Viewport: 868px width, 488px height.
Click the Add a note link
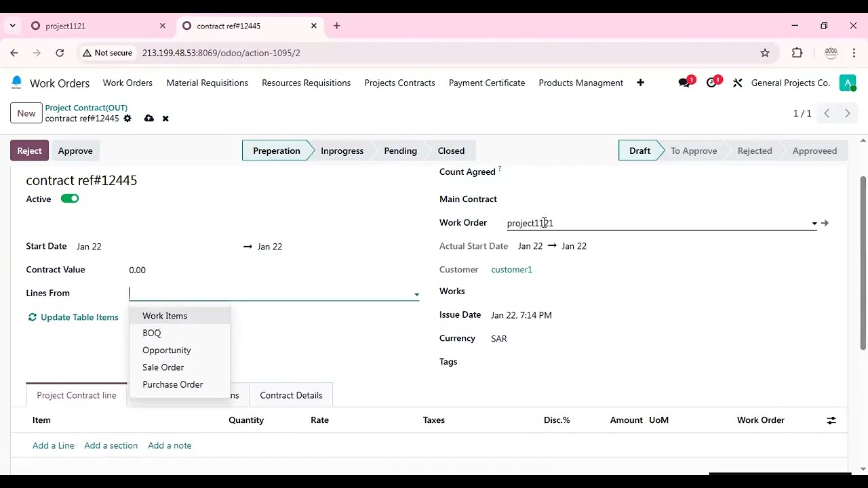click(170, 445)
